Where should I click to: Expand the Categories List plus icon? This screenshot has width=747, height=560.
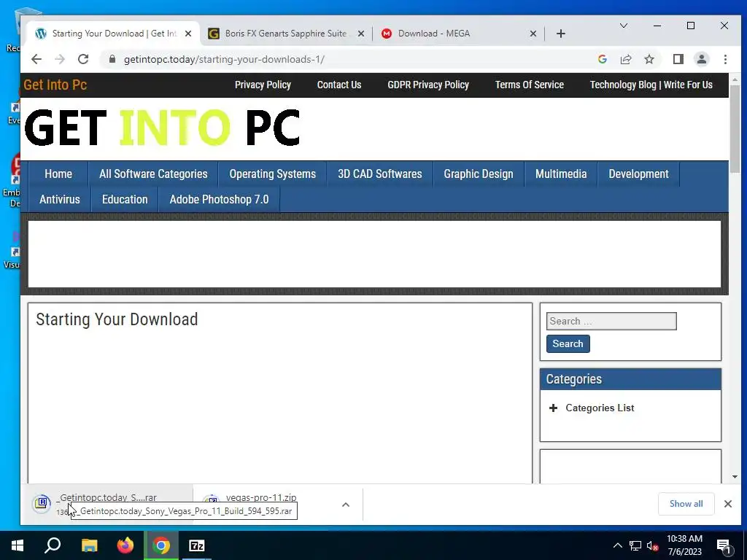tap(553, 408)
